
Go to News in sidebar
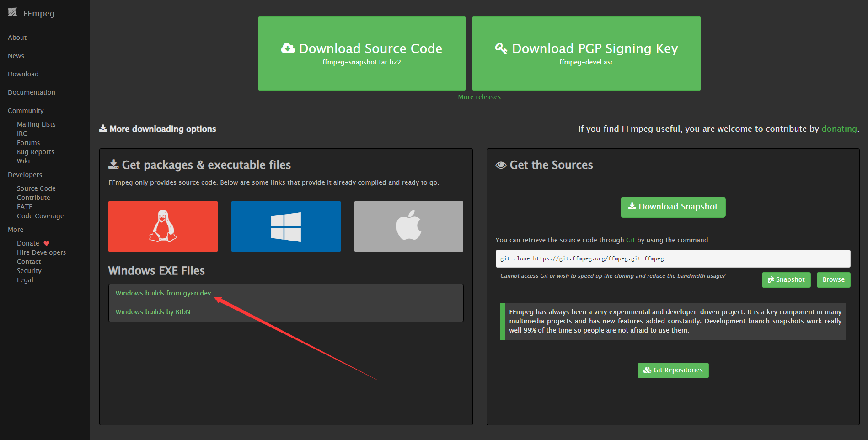[x=16, y=56]
